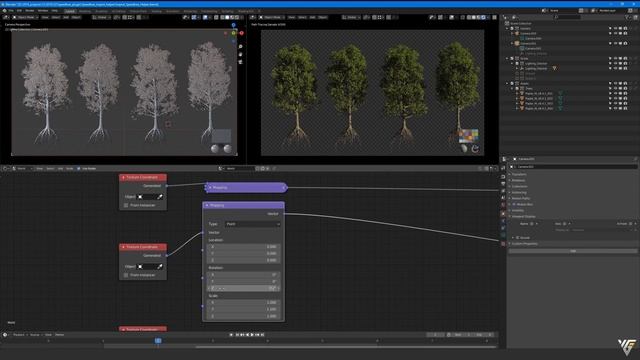The image size is (640, 360).
Task: Open the Scene properties tab
Action: (503, 198)
